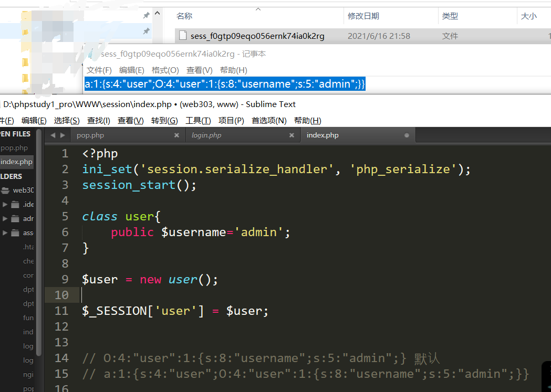Image resolution: width=551 pixels, height=392 pixels.
Task: Select index.php in open files list
Action: [x=17, y=162]
